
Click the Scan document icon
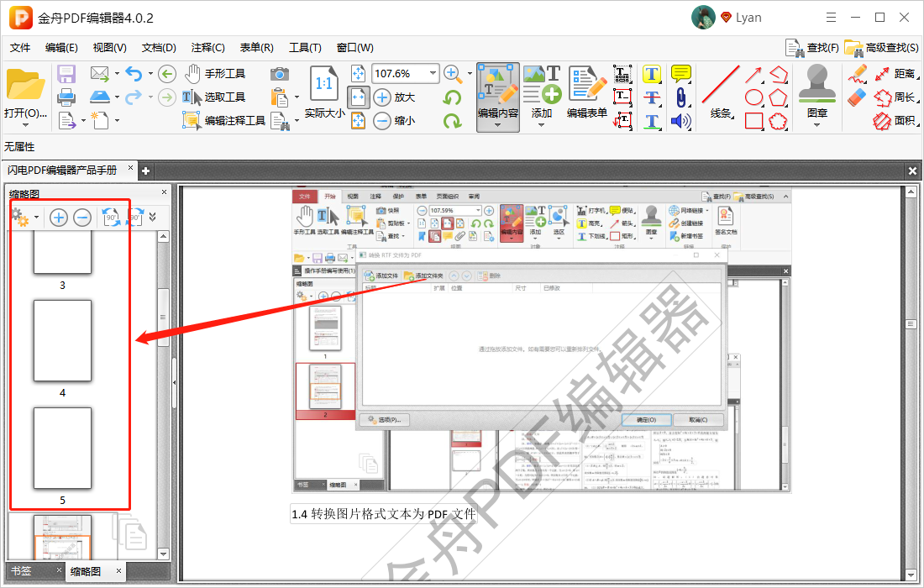click(x=100, y=97)
